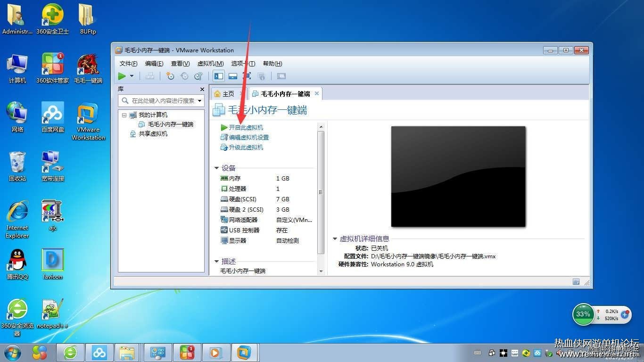Viewport: 644px width, 362px height.
Task: Select the 显示器 device row
Action: click(266, 241)
